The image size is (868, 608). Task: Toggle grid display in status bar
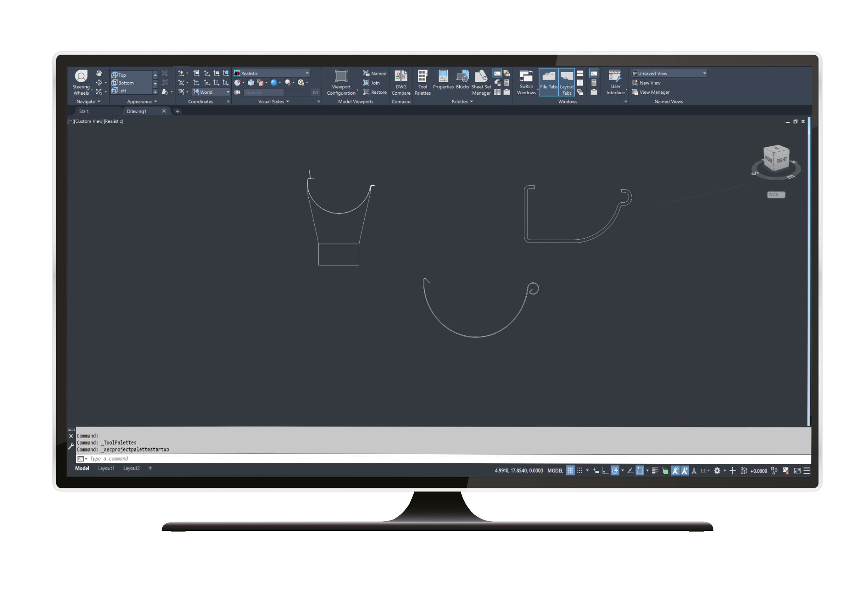pos(570,471)
